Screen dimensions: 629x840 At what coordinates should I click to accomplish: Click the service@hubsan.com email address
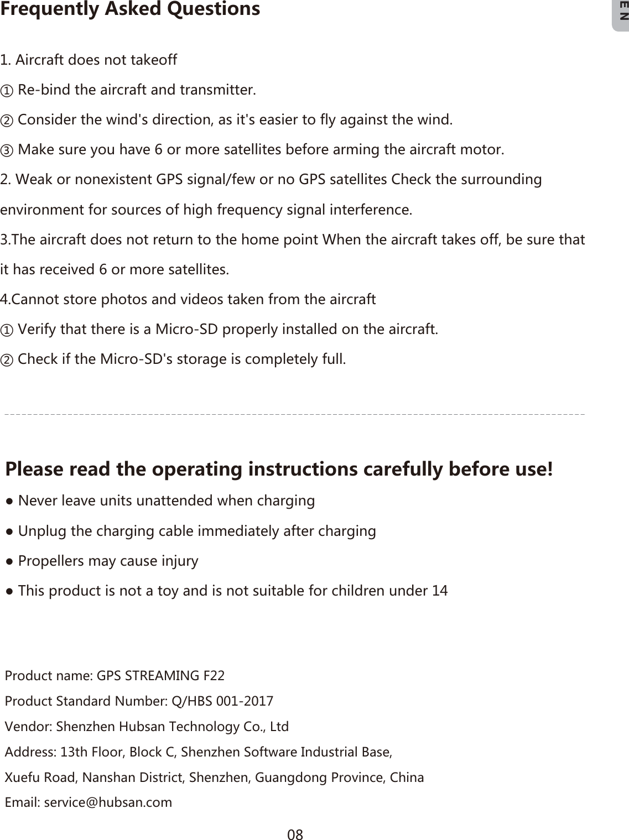pos(108,802)
